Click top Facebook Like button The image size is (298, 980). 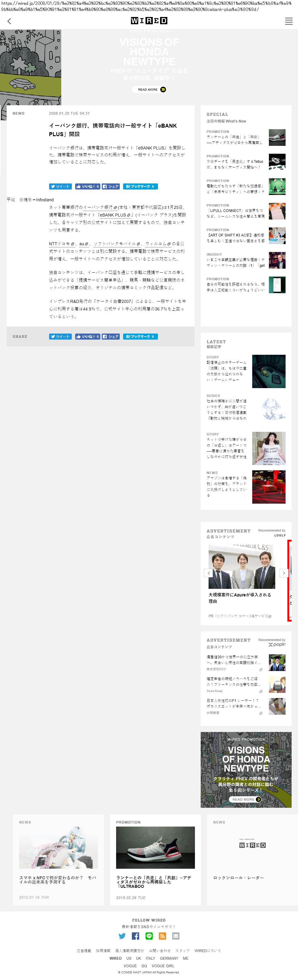[88, 186]
